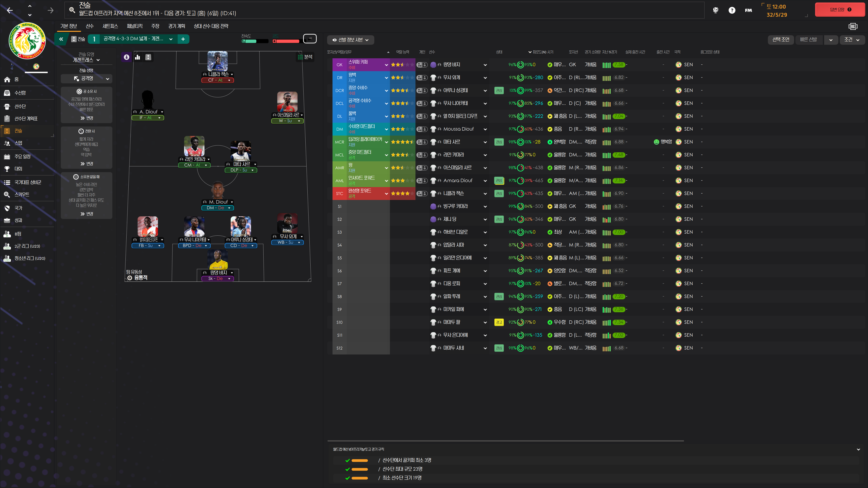The image size is (868, 488).
Task: Click the swap players arrows icon
Action: tap(310, 39)
